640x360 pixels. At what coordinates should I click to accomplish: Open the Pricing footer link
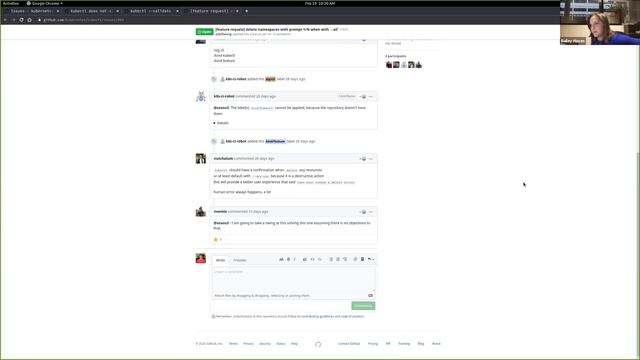373,344
